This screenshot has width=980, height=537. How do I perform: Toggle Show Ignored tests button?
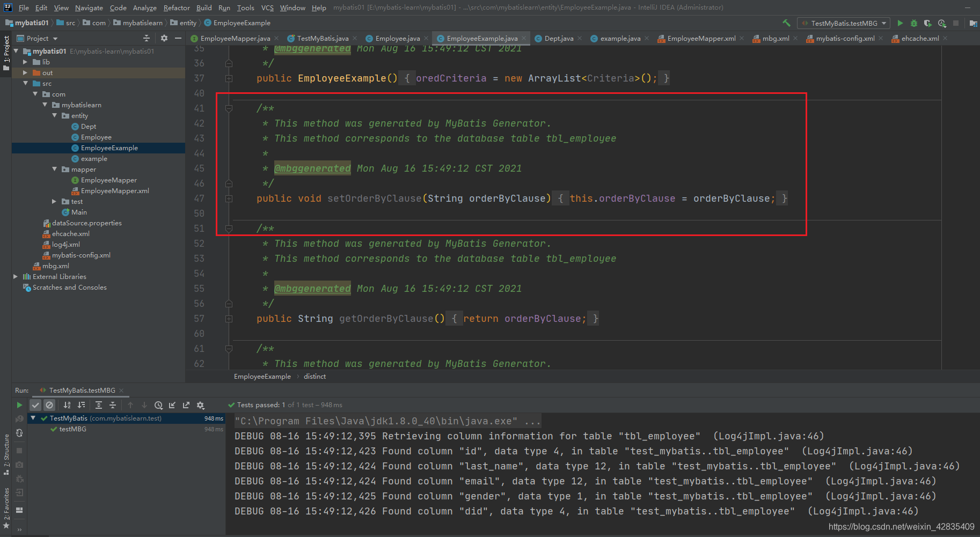pos(49,405)
